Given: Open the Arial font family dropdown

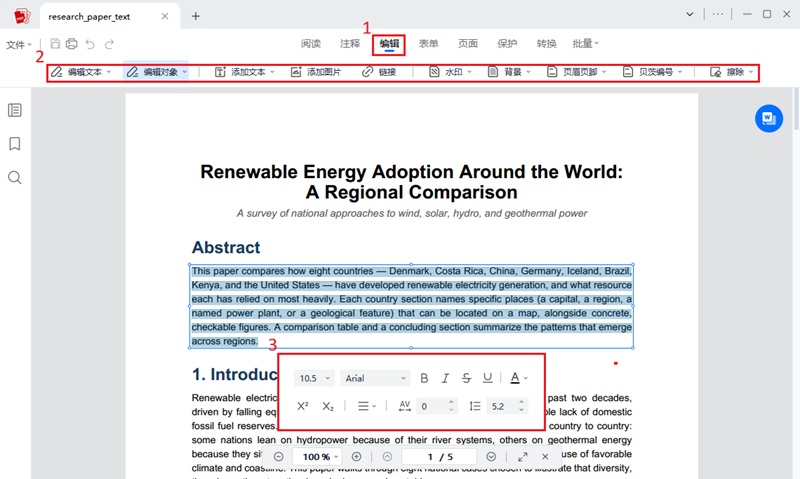Looking at the screenshot, I should point(375,378).
